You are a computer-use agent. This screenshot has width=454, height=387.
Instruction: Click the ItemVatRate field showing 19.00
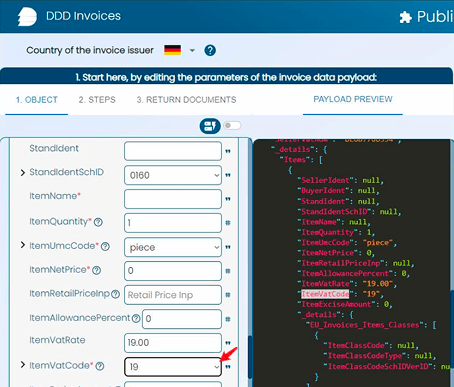(x=173, y=343)
